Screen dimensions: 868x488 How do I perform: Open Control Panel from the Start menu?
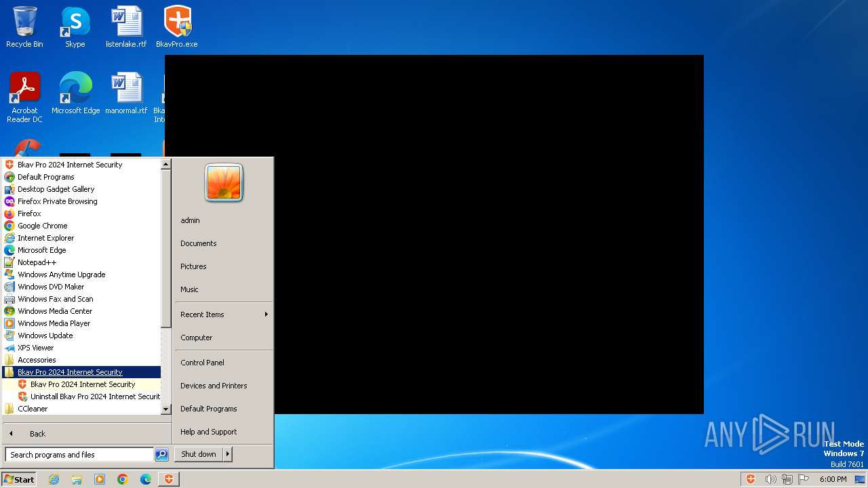(x=224, y=363)
